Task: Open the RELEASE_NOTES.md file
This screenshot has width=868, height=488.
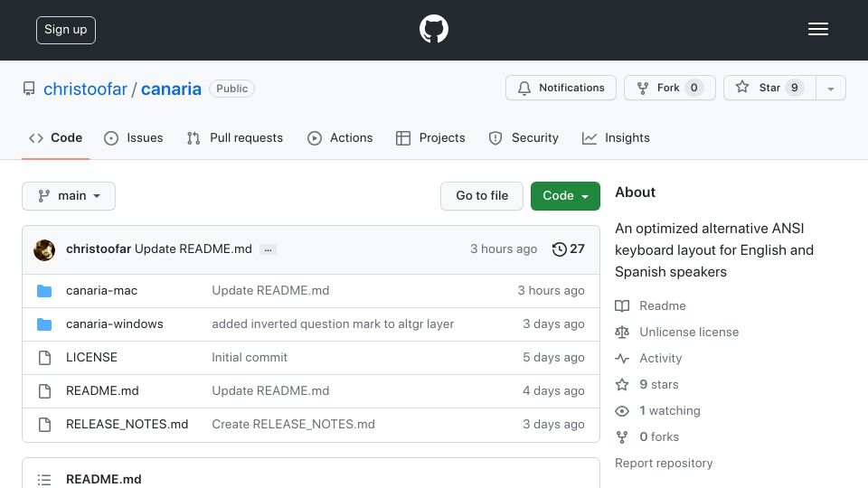Action: (127, 424)
